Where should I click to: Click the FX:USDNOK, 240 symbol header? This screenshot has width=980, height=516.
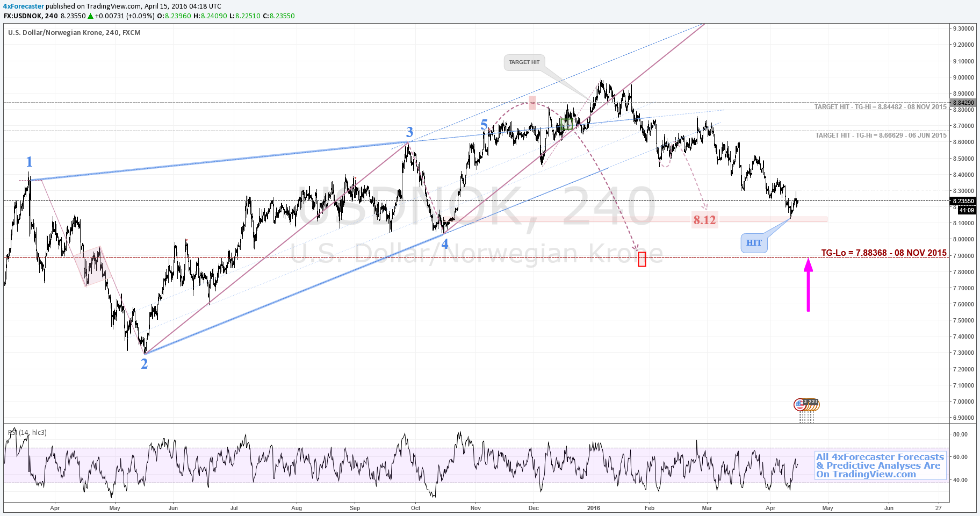[x=31, y=16]
